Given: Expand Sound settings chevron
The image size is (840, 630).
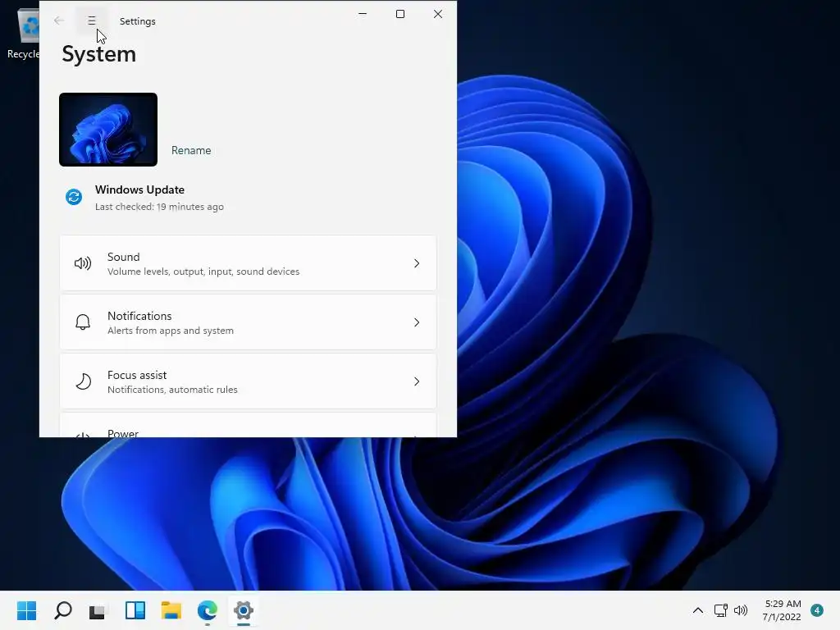Looking at the screenshot, I should 416,263.
